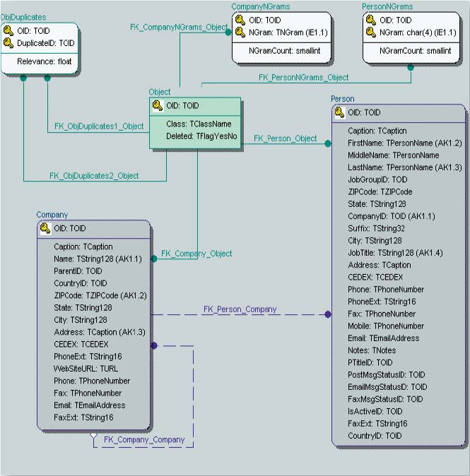Viewport: 470px width, 476px height.
Task: Select the FK_ObjDuplicates2_Object relationship label
Action: click(93, 175)
